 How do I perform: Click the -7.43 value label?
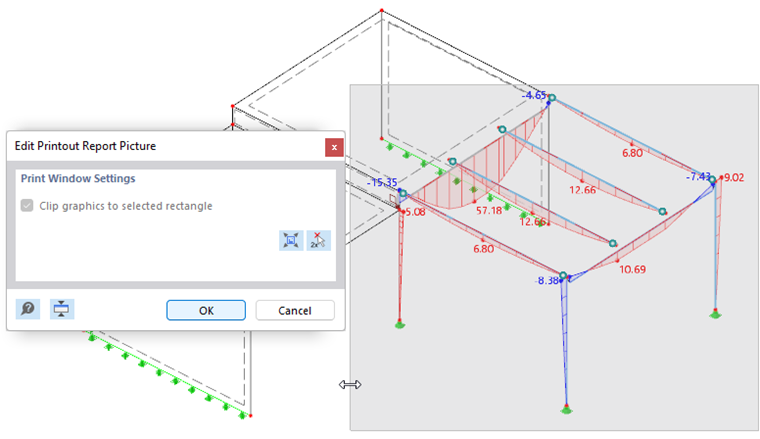tap(698, 176)
